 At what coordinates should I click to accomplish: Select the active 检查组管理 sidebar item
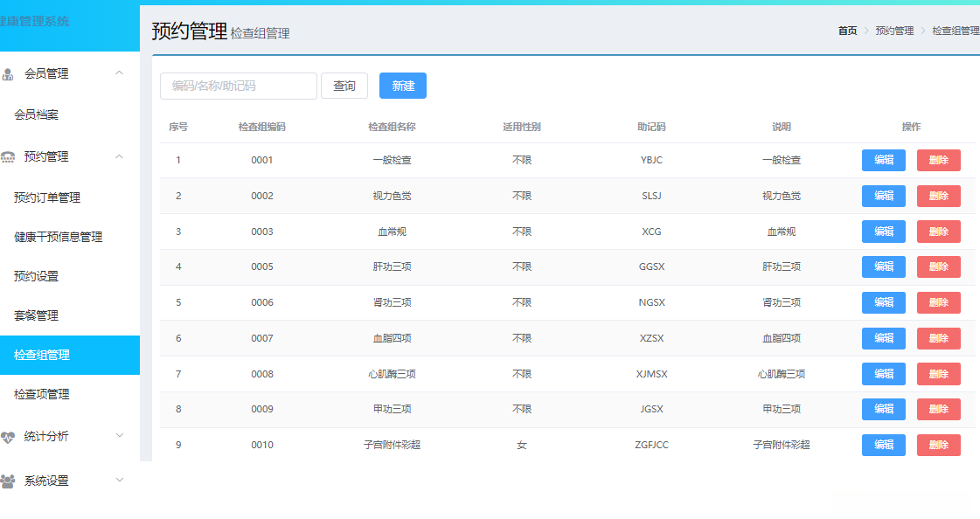click(x=70, y=356)
